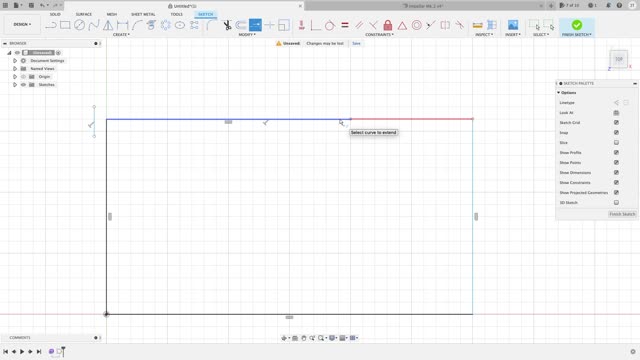640x360 pixels.
Task: Expand the Sketches tree node
Action: click(15, 84)
